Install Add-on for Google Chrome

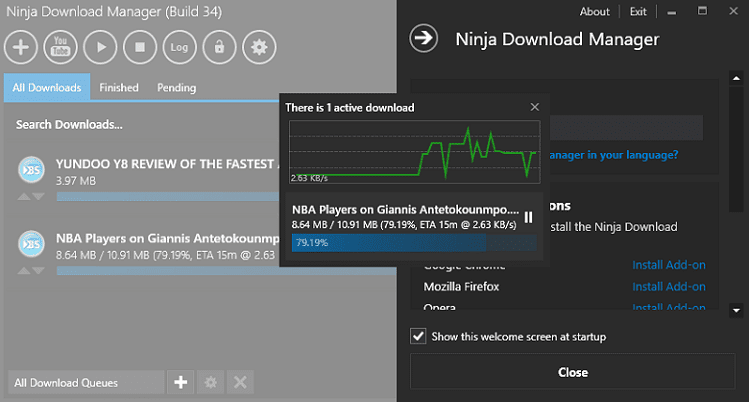(669, 265)
